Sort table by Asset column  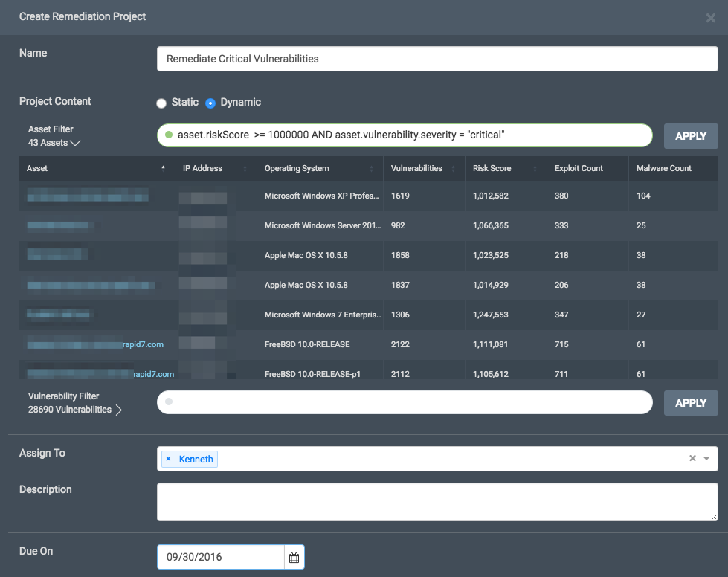pyautogui.click(x=37, y=168)
